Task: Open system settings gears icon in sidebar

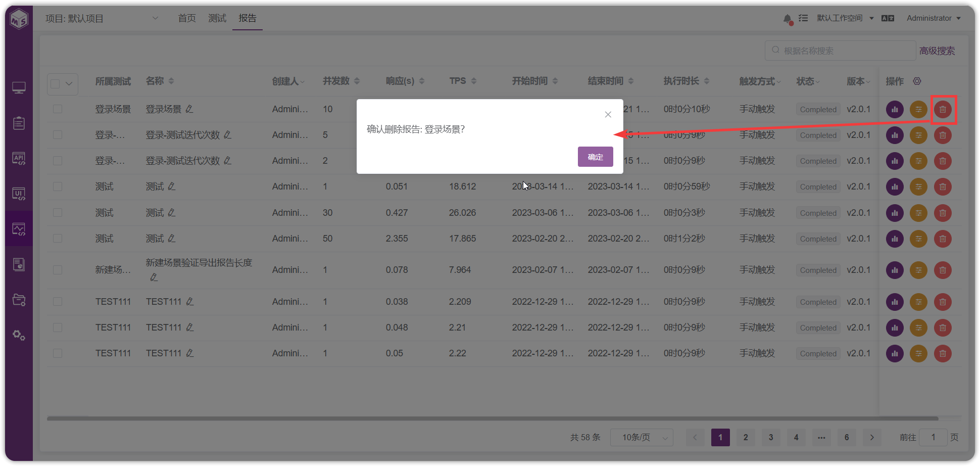Action: (x=19, y=335)
